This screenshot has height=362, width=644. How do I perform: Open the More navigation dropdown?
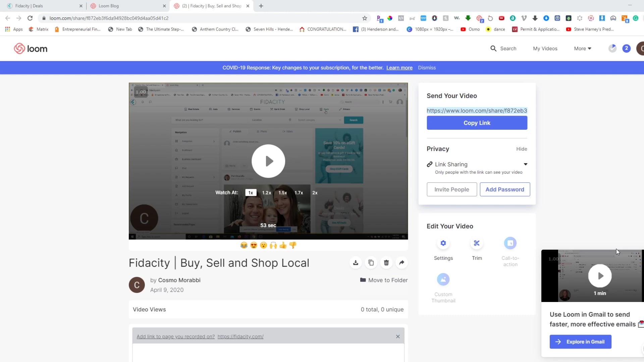(x=583, y=48)
